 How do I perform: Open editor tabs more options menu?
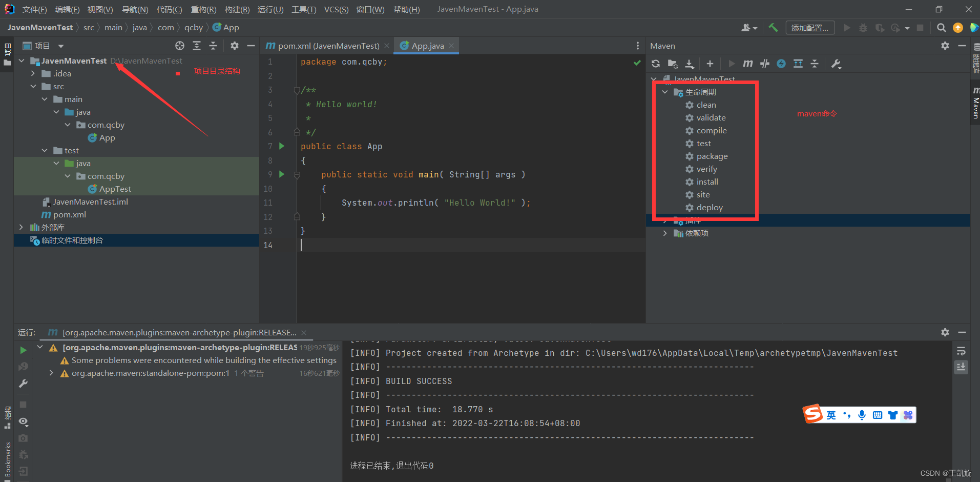(638, 46)
